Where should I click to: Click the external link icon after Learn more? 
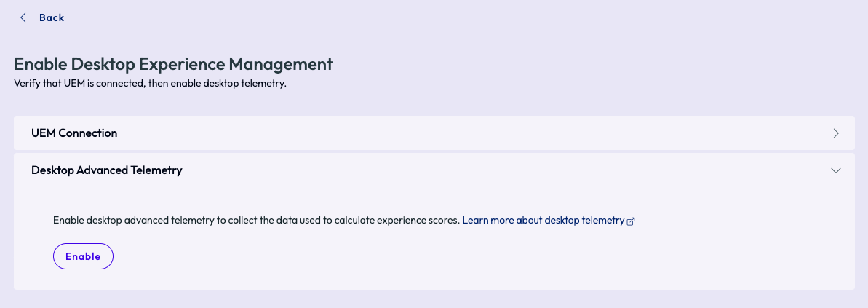631,221
